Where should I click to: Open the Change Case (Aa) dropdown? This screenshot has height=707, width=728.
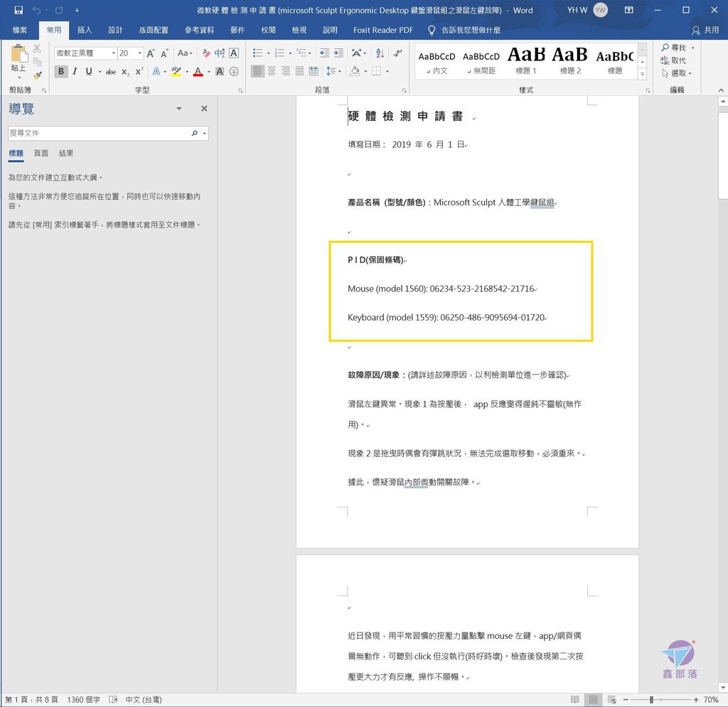[185, 53]
